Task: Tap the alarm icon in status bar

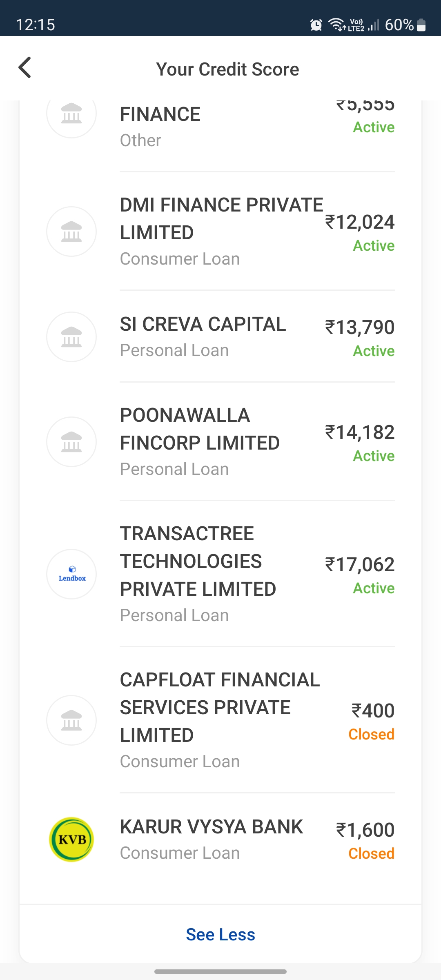Action: pyautogui.click(x=316, y=25)
